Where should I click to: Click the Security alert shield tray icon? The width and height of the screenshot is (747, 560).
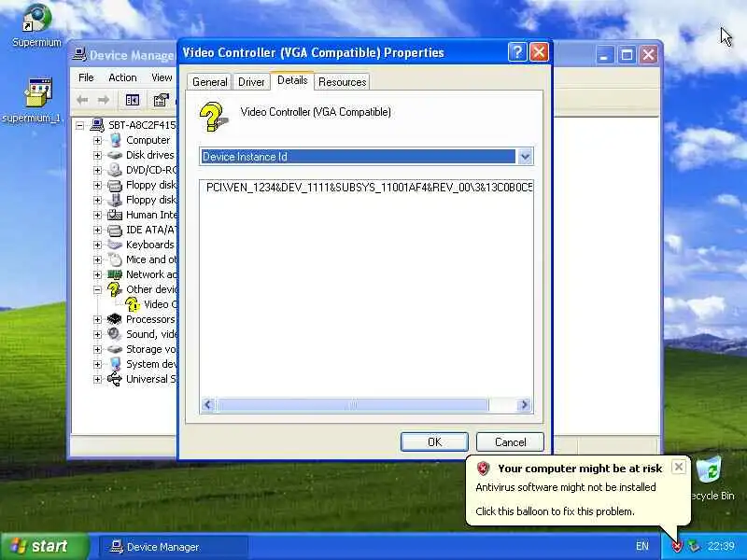tap(677, 546)
